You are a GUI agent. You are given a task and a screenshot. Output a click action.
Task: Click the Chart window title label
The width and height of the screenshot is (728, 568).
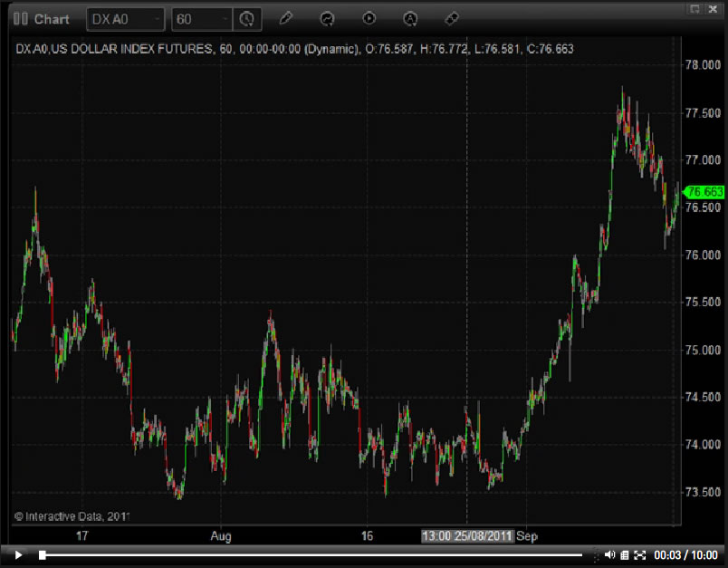pos(52,18)
